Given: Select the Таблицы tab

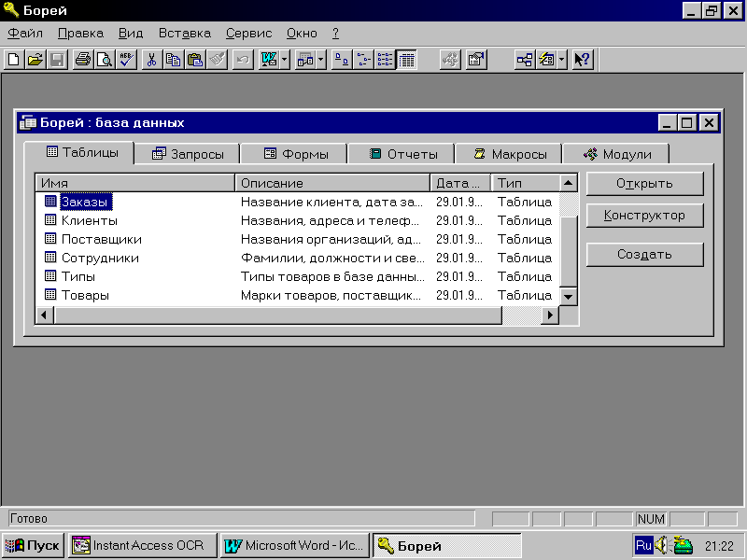Looking at the screenshot, I should tap(79, 152).
